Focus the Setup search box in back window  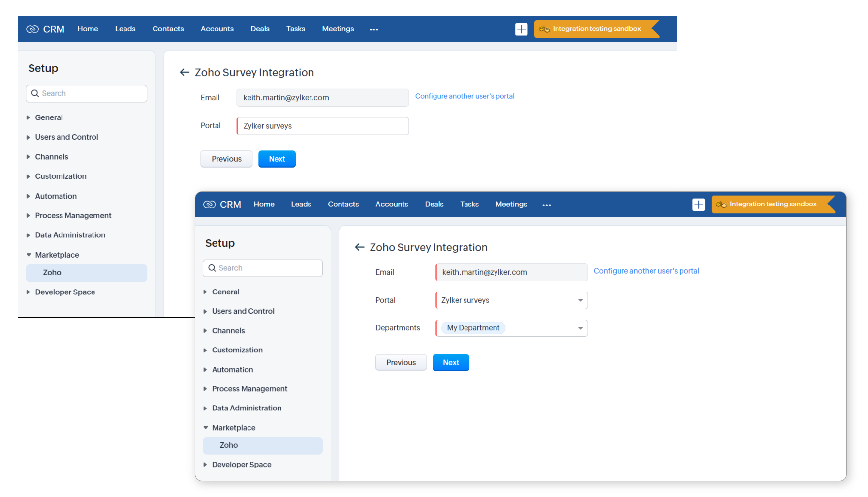(x=86, y=93)
